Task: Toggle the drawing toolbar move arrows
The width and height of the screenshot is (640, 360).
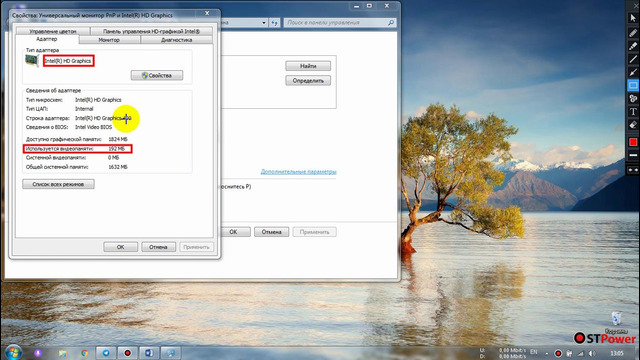Action: [633, 170]
